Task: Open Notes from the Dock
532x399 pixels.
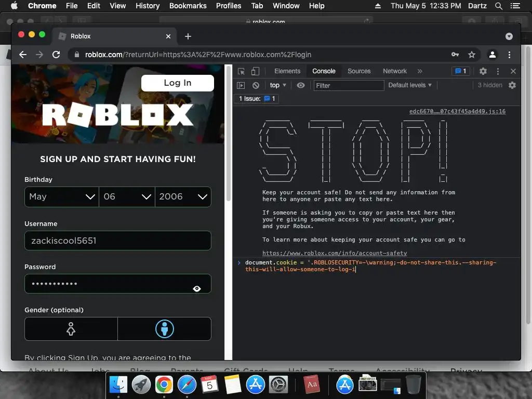Action: point(232,385)
